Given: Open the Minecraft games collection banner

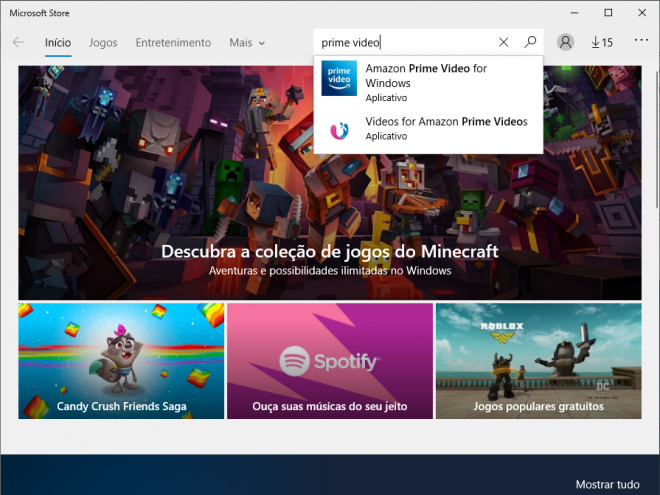Looking at the screenshot, I should (x=330, y=183).
